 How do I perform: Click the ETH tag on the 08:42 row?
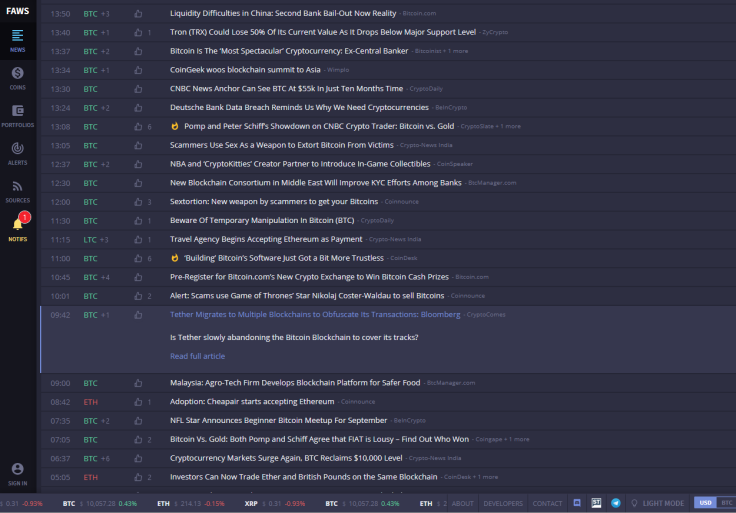[91, 402]
